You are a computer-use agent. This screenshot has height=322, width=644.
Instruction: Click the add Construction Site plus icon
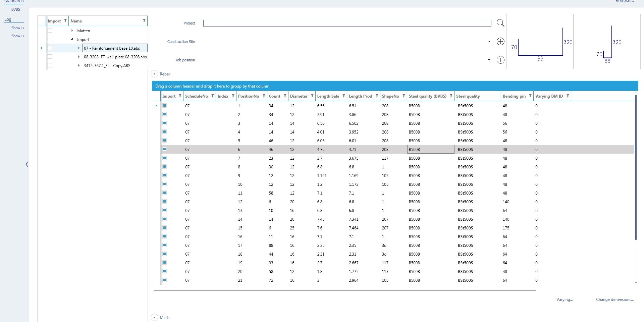(x=500, y=42)
